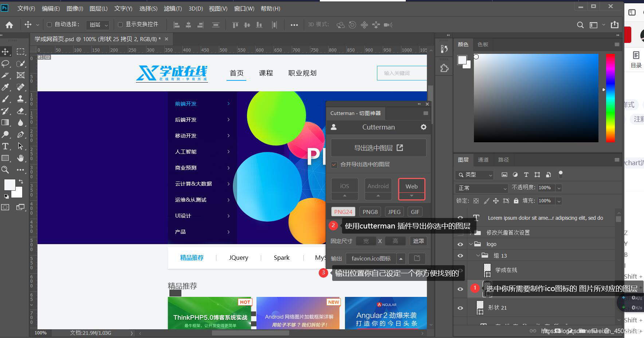Open Cutterman settings gear
The width and height of the screenshot is (644, 338).
pos(423,127)
